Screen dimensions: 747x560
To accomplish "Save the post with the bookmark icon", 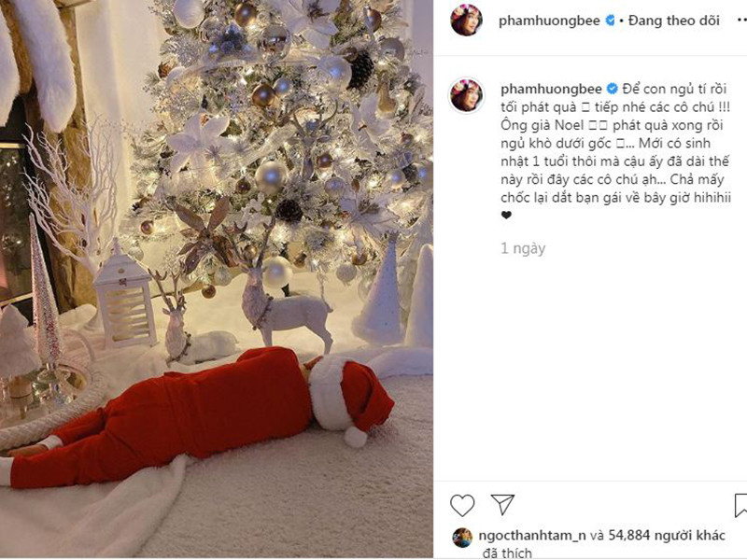I will (x=740, y=505).
